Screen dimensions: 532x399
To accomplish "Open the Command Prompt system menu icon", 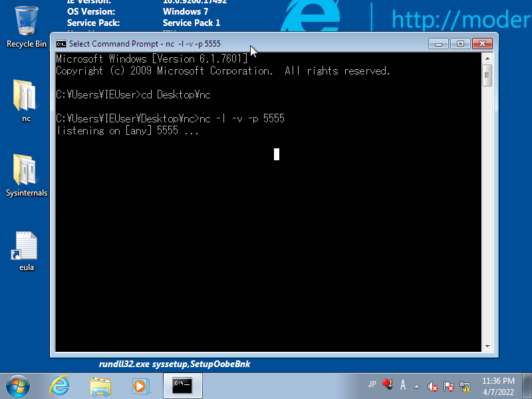I will coord(61,43).
